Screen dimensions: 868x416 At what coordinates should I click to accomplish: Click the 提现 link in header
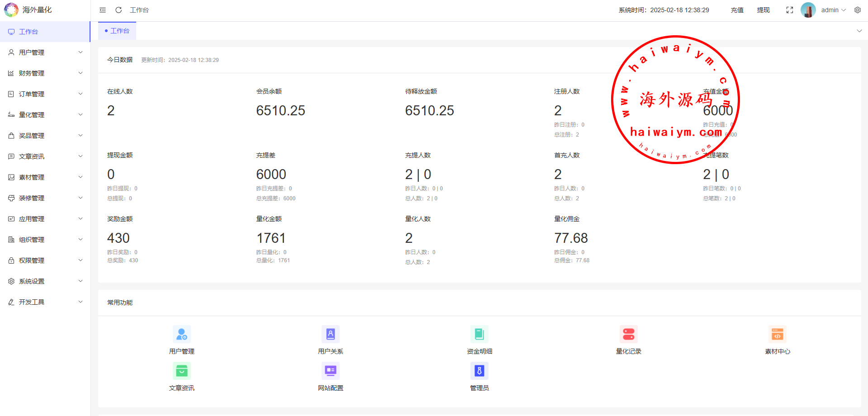click(763, 10)
